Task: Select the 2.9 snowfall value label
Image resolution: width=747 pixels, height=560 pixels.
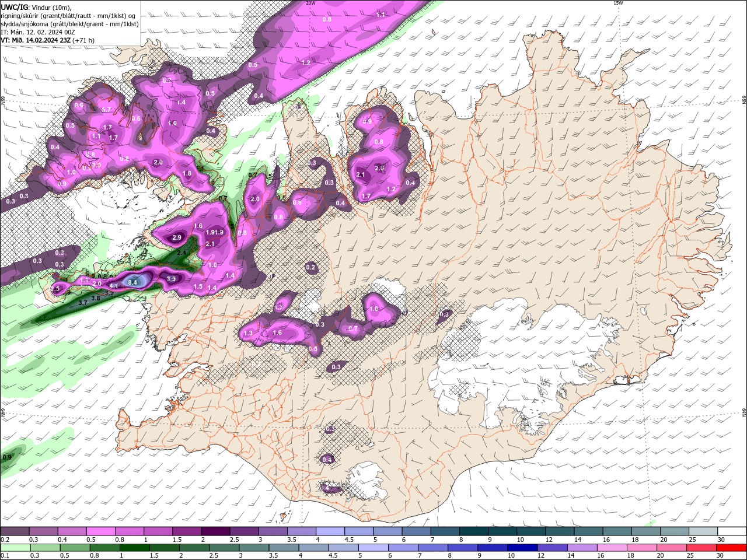Action: (177, 237)
